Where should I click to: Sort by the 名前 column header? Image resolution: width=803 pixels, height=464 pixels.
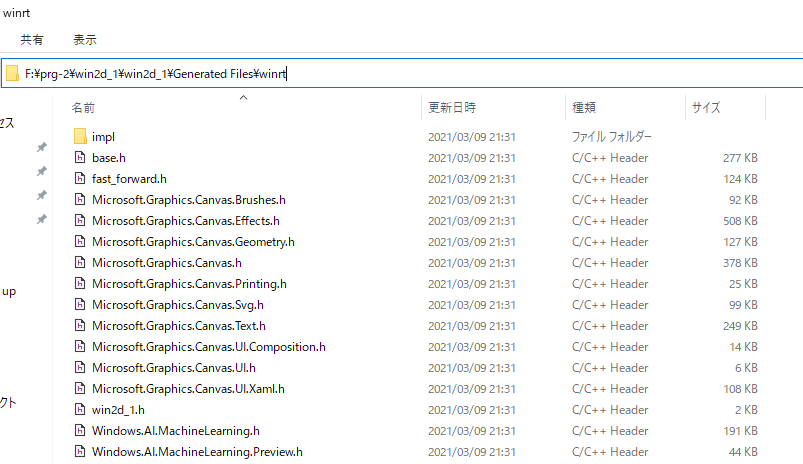tap(83, 108)
